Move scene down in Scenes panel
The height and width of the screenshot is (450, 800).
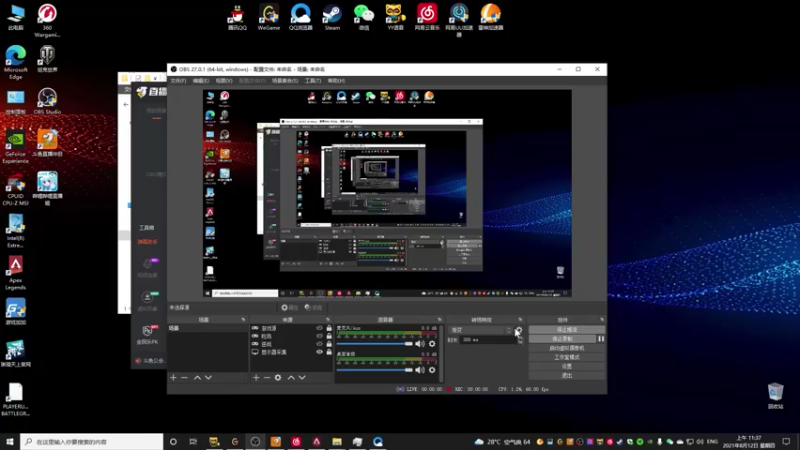tap(208, 378)
